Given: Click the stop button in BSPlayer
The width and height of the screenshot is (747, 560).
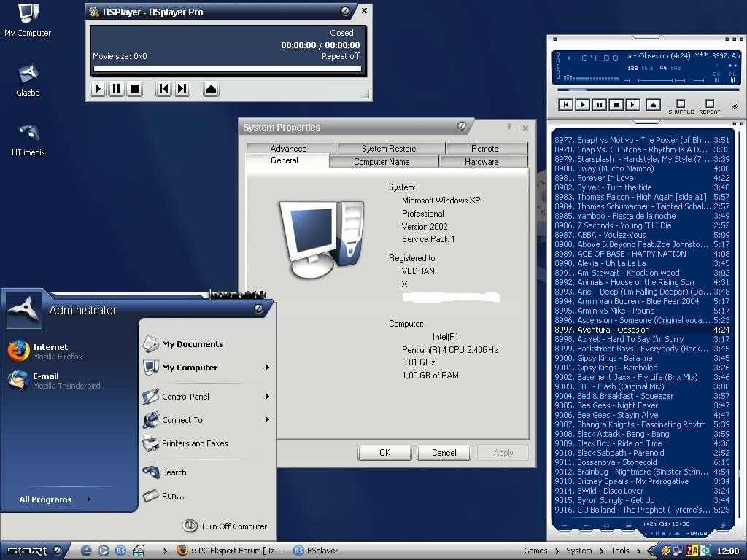Looking at the screenshot, I should point(134,89).
